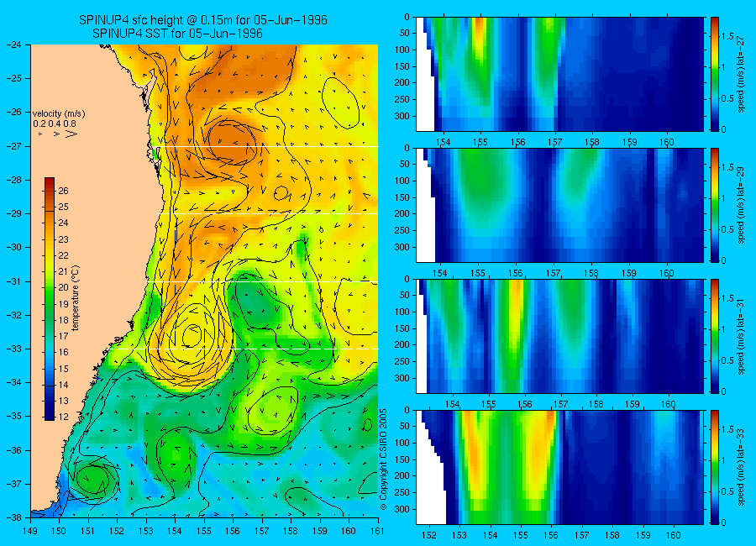
Task: Click the 26 tick on the temperature scale
Action: pyautogui.click(x=63, y=191)
